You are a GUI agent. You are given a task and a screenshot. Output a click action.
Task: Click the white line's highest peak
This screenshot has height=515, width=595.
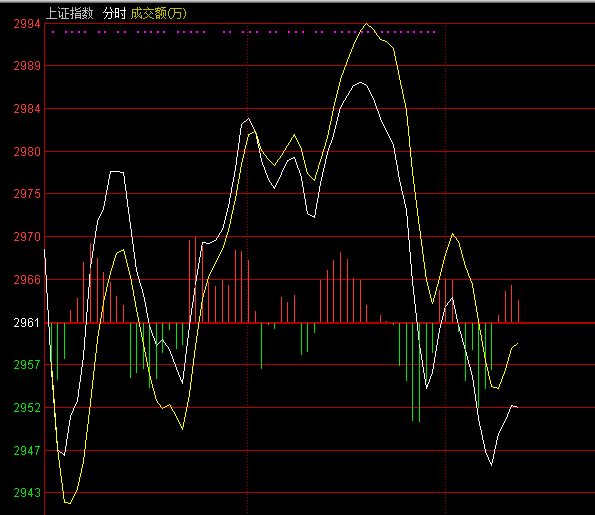pyautogui.click(x=360, y=82)
